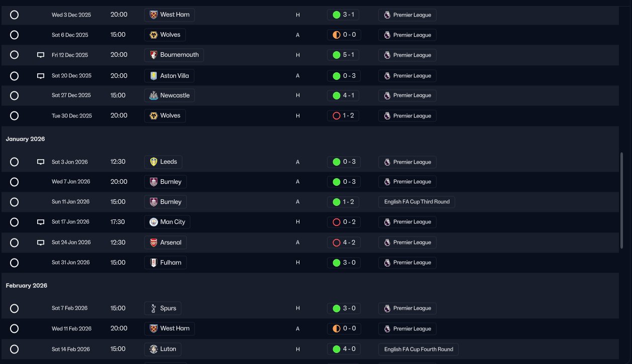
Task: Open Premier League tag on Fulham row
Action: click(x=407, y=263)
